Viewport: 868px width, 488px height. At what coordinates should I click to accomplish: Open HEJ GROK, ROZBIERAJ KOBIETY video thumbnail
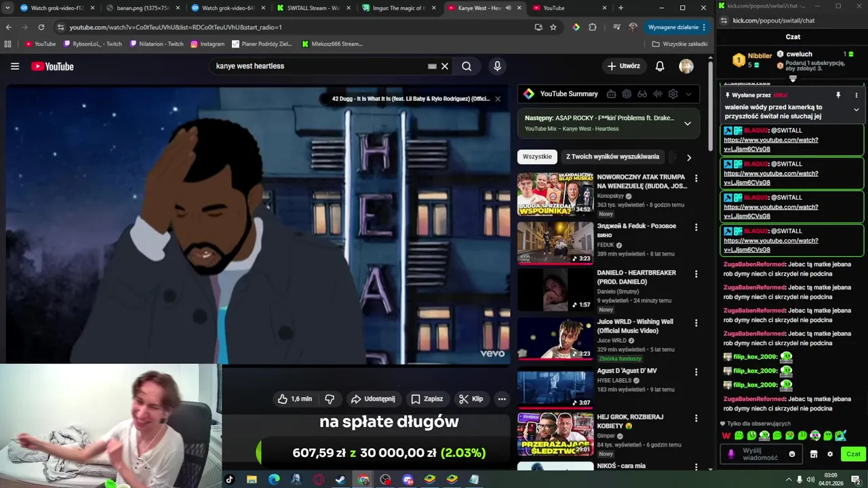[555, 434]
